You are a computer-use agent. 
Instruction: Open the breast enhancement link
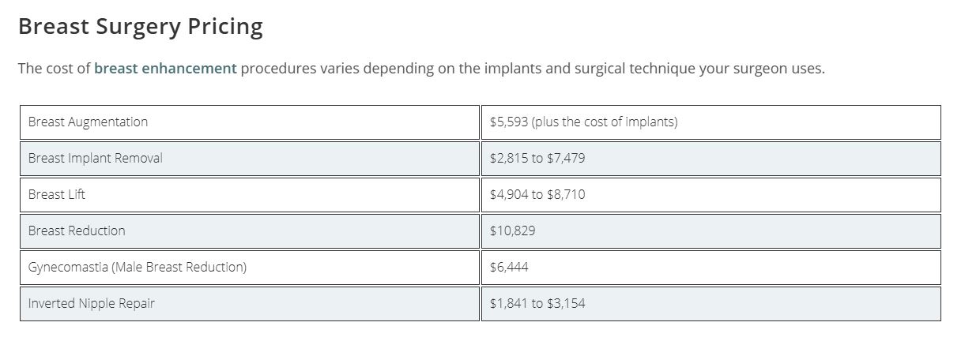pos(165,69)
